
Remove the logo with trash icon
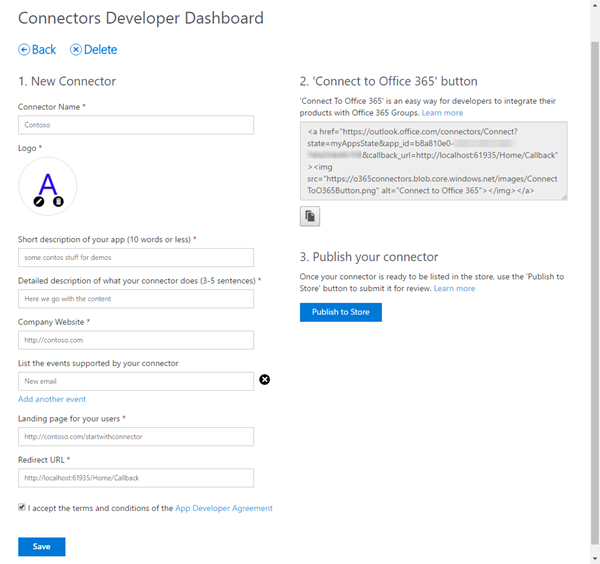pyautogui.click(x=57, y=202)
